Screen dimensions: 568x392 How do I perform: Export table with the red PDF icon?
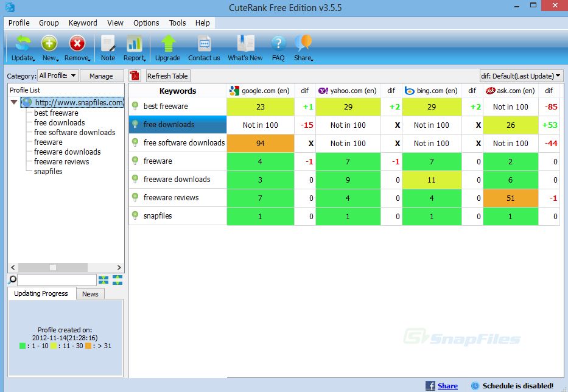[135, 75]
